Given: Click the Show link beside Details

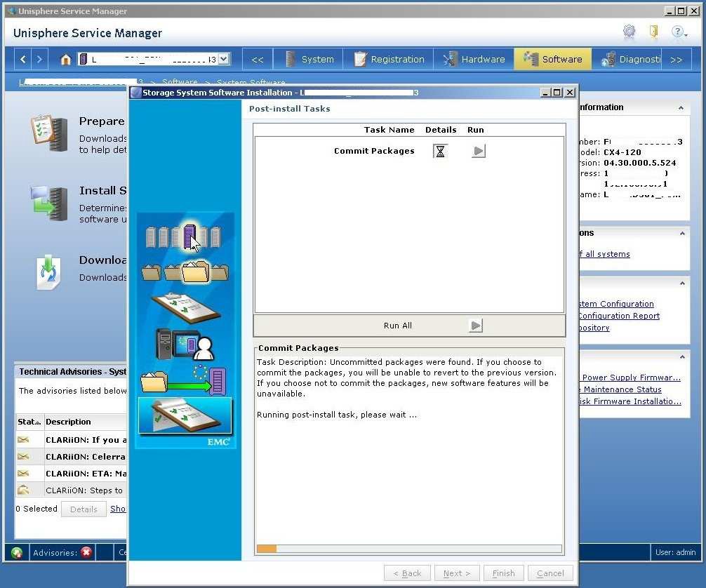Looking at the screenshot, I should 118,509.
